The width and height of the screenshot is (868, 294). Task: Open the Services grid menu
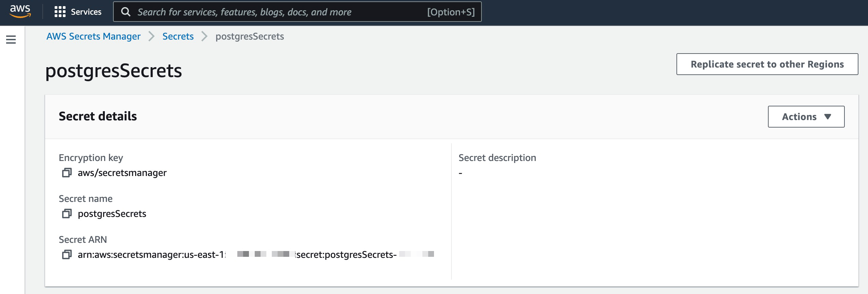click(78, 11)
